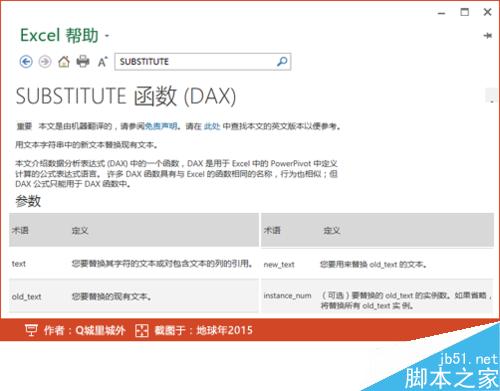This screenshot has height=391, width=500.
Task: Click the new_text parameter cell
Action: click(x=279, y=265)
